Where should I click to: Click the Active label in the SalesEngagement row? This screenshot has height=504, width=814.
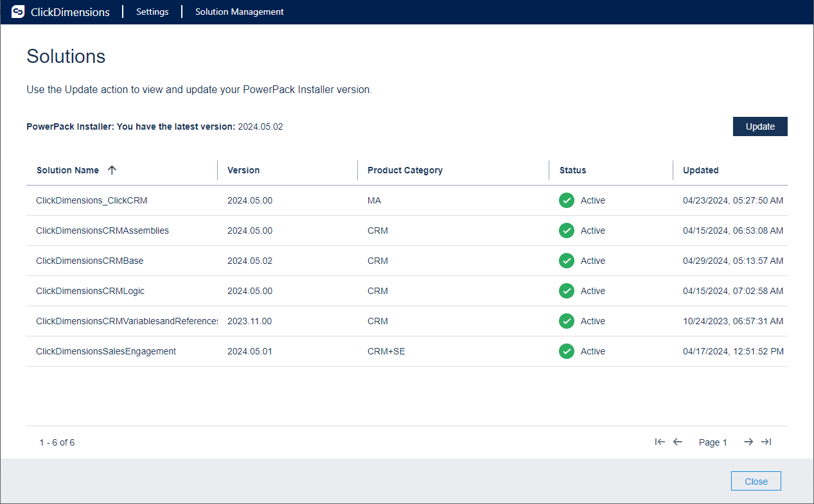(593, 351)
